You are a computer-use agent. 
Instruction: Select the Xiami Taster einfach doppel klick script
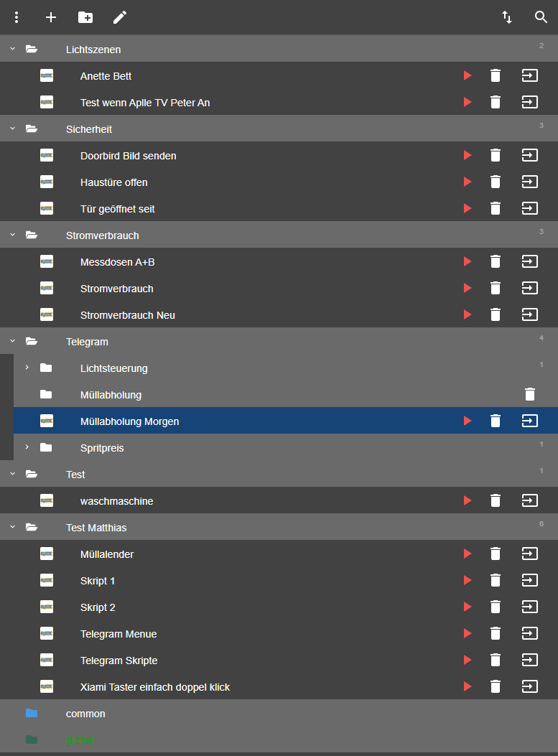tap(154, 687)
